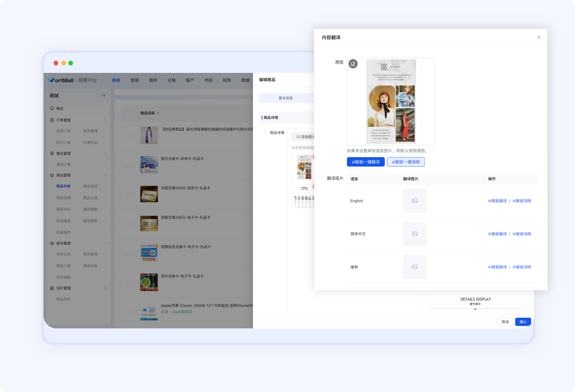Open the 内容 top navigation tab
The image size is (575, 392).
click(x=208, y=80)
